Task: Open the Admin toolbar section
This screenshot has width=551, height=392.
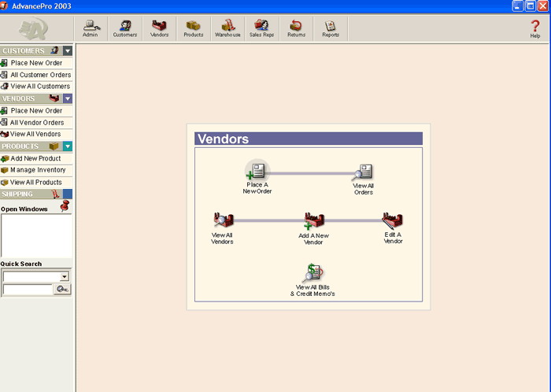Action: [91, 28]
